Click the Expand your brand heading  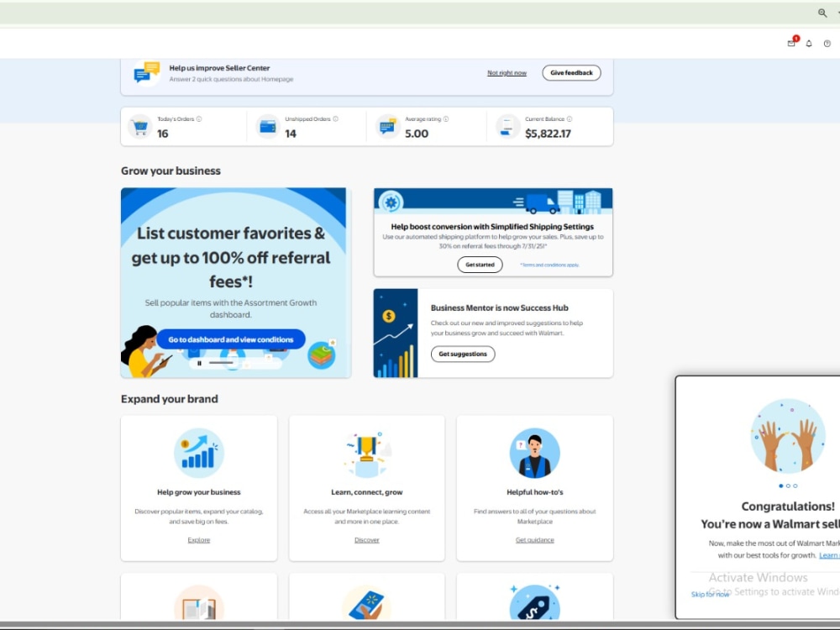click(x=170, y=399)
